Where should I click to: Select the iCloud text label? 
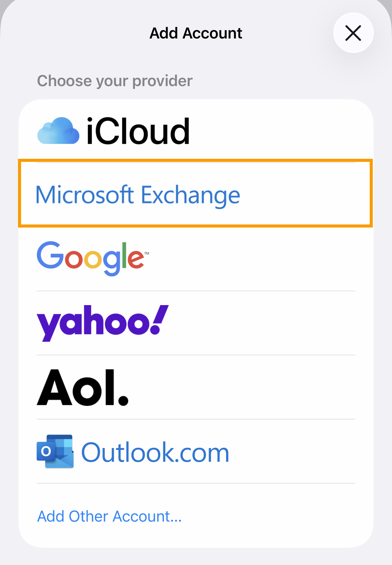138,131
